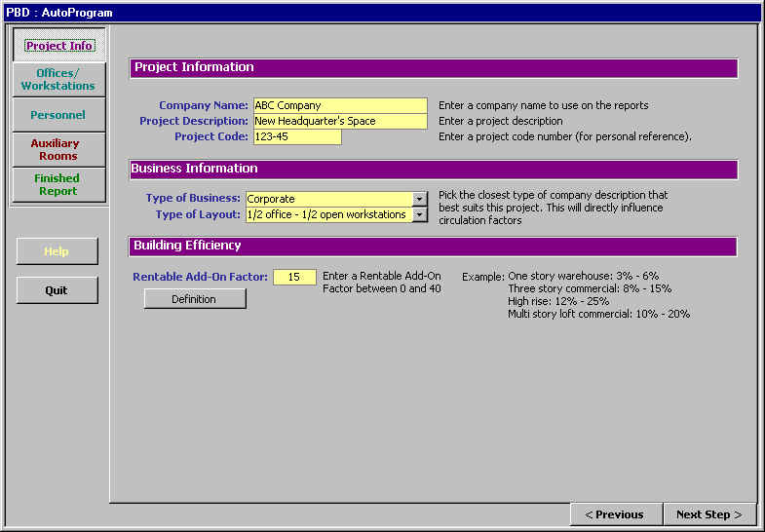The width and height of the screenshot is (765, 532).
Task: Focus the Project Code input
Action: [x=296, y=137]
